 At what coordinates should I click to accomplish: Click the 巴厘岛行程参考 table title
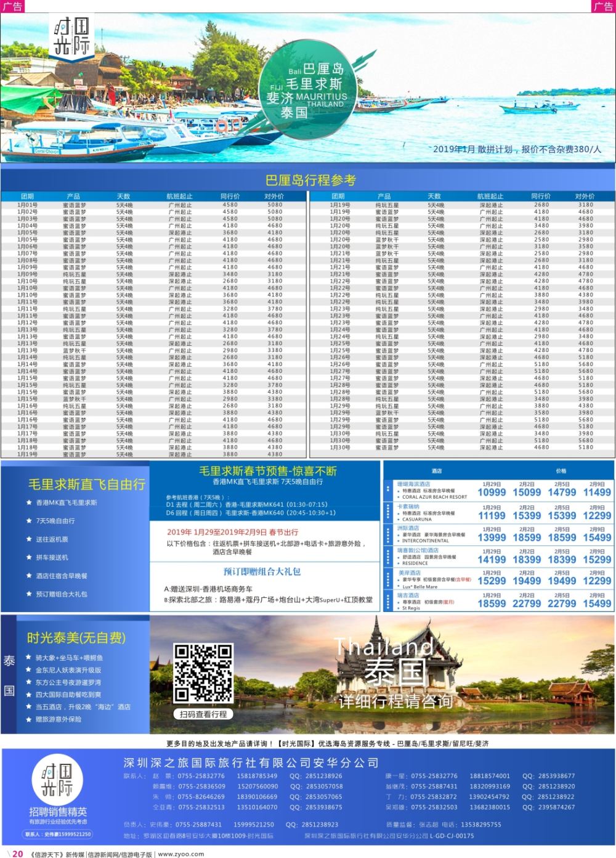click(310, 180)
